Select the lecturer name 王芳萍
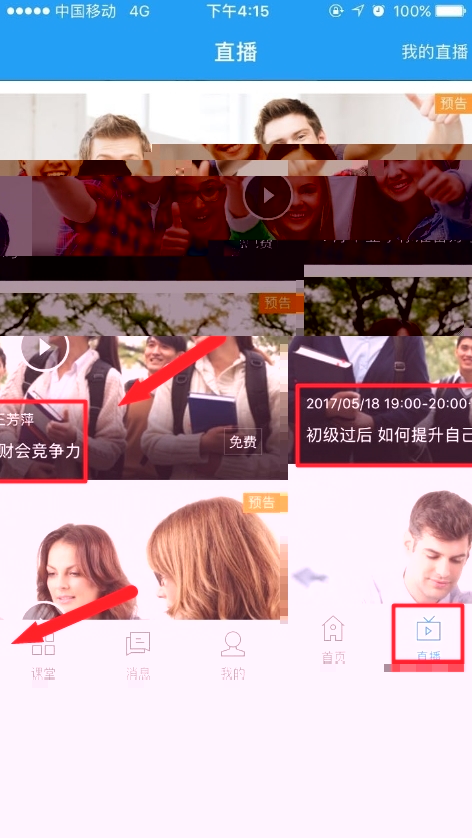 [x=18, y=419]
